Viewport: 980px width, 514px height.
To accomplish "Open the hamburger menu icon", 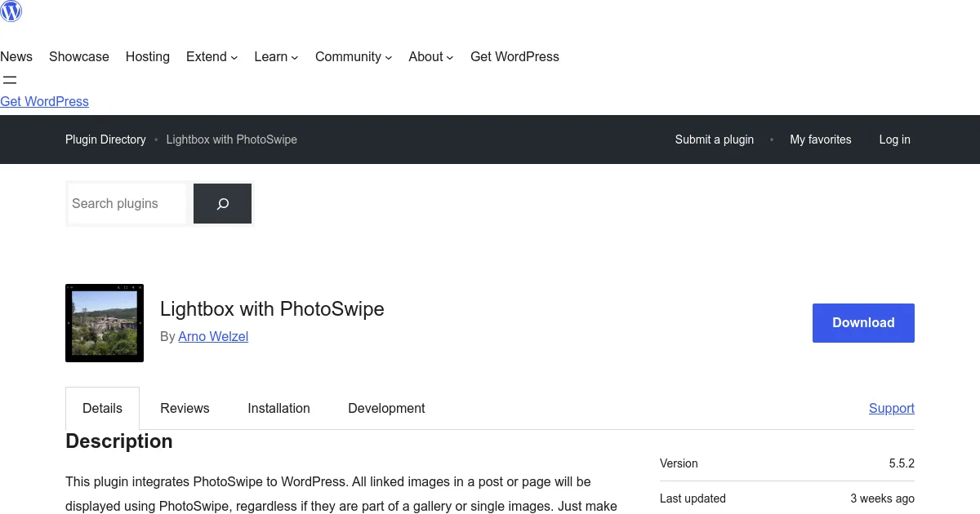I will tap(10, 80).
